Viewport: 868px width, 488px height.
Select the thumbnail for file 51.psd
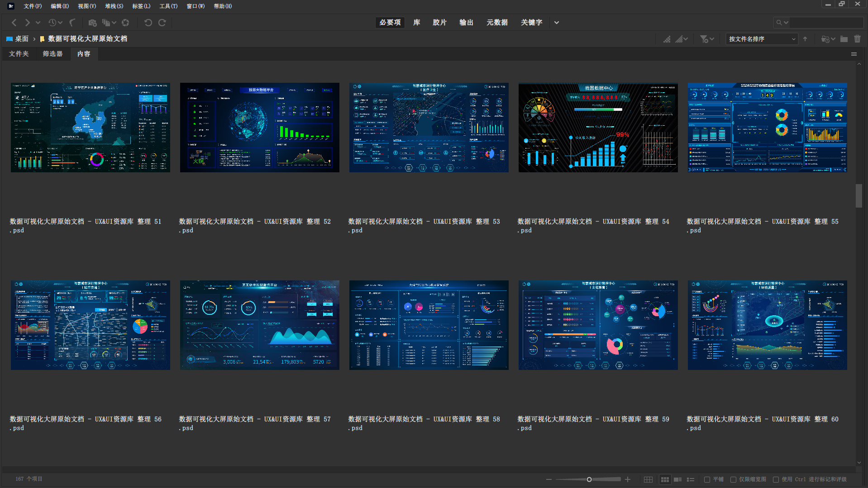91,128
